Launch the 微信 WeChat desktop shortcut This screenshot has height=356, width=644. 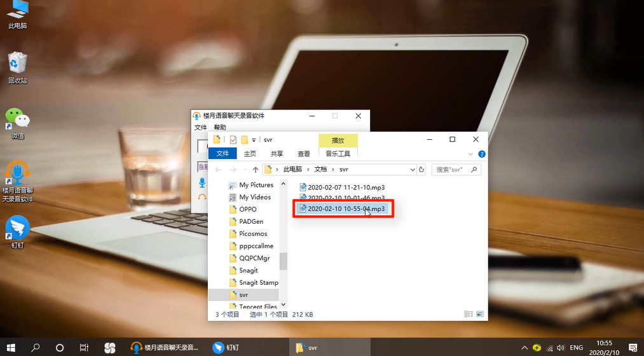pyautogui.click(x=17, y=123)
